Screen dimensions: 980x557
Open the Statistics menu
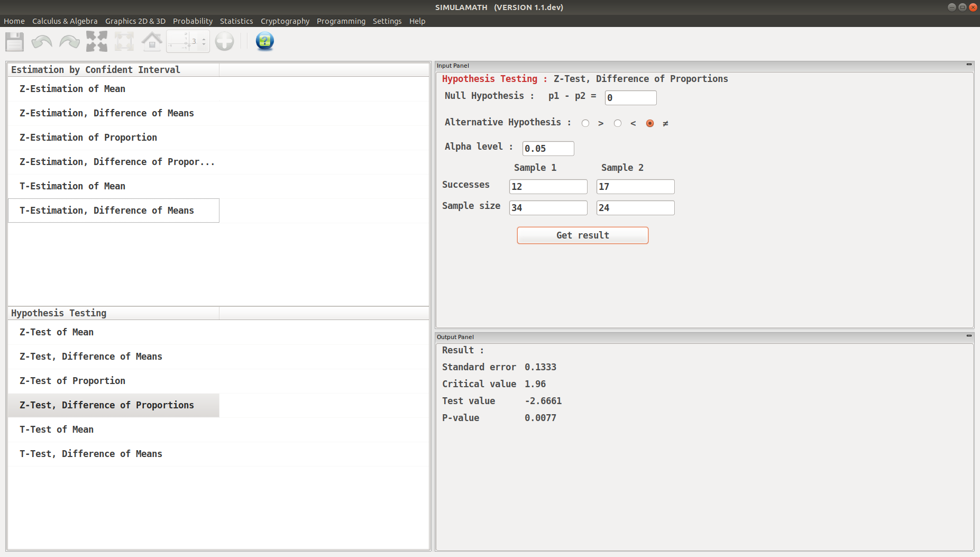tap(236, 21)
